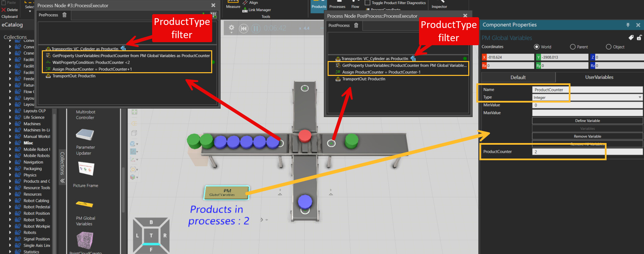Image resolution: width=644 pixels, height=254 pixels.
Task: Open simulation settings gear
Action: [231, 28]
